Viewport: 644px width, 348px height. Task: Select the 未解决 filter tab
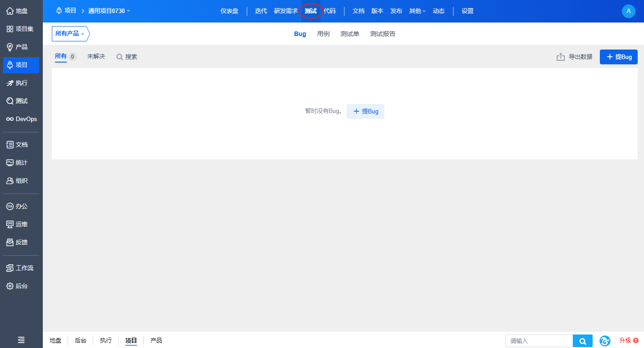click(x=96, y=56)
